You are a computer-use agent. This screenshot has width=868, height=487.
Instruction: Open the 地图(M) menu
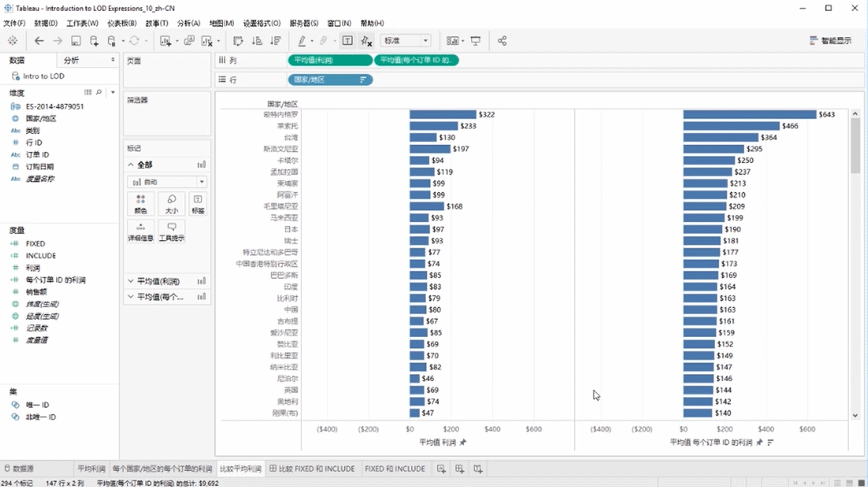[x=222, y=23]
